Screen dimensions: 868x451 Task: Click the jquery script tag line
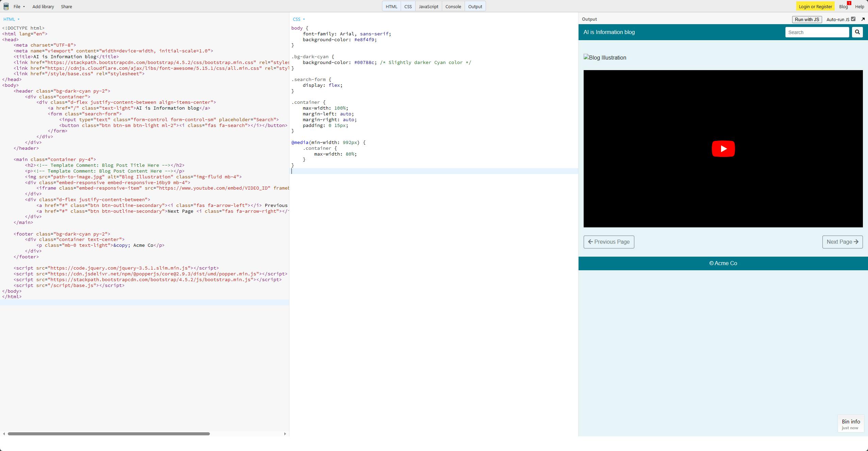pyautogui.click(x=116, y=268)
